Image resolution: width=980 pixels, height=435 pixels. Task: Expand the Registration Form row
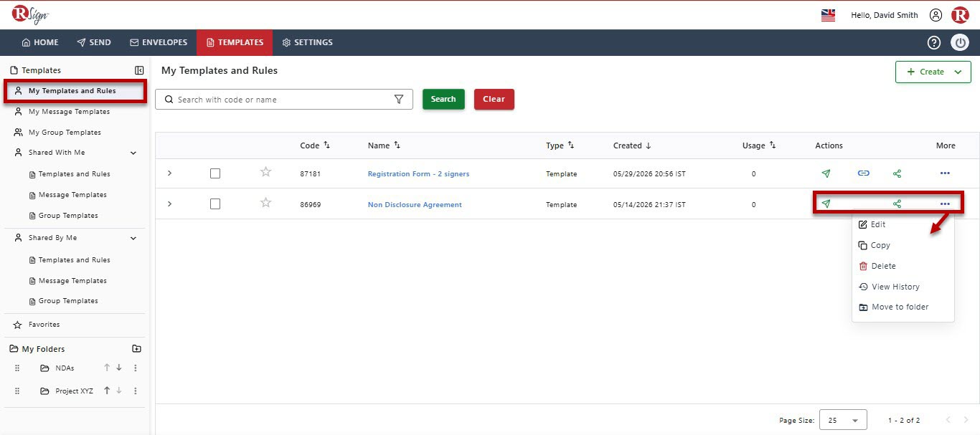tap(170, 173)
